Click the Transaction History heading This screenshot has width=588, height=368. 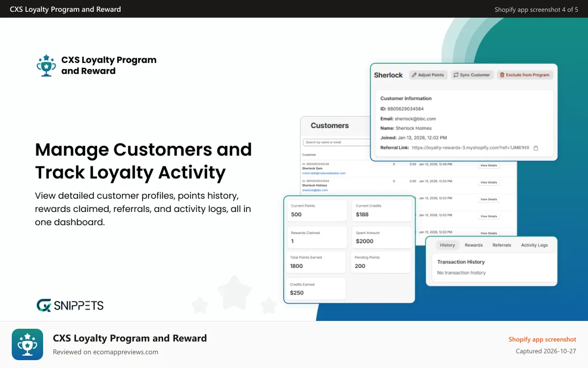461,262
